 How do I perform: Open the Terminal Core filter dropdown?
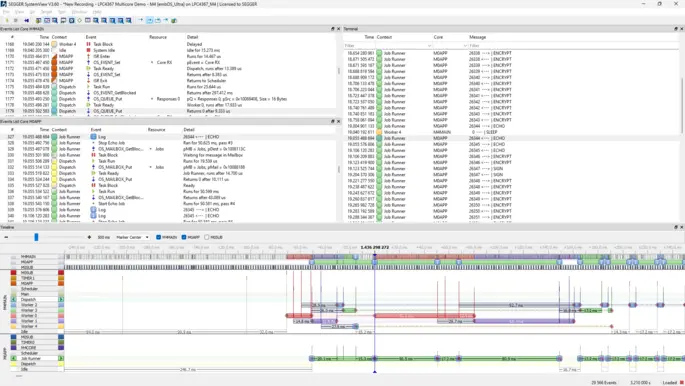[465, 46]
